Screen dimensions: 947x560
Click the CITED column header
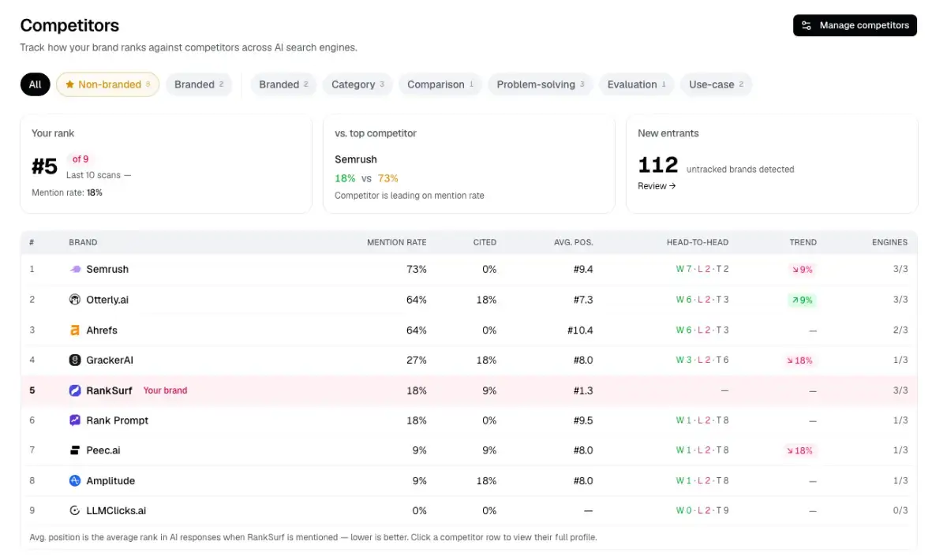pyautogui.click(x=485, y=242)
